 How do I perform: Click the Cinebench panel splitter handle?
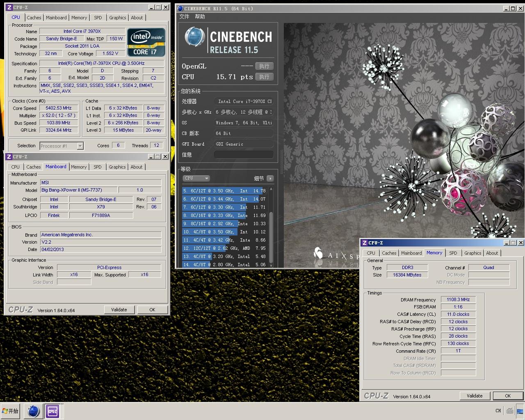point(281,162)
